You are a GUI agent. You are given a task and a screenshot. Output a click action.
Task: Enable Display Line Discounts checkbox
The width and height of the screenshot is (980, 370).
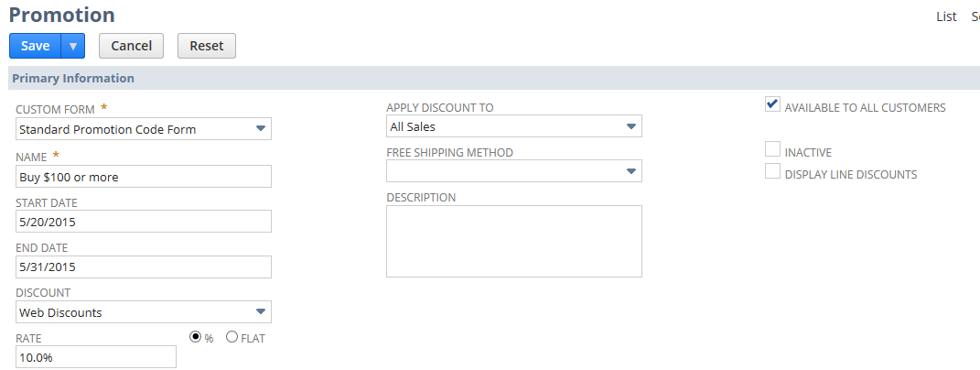772,171
